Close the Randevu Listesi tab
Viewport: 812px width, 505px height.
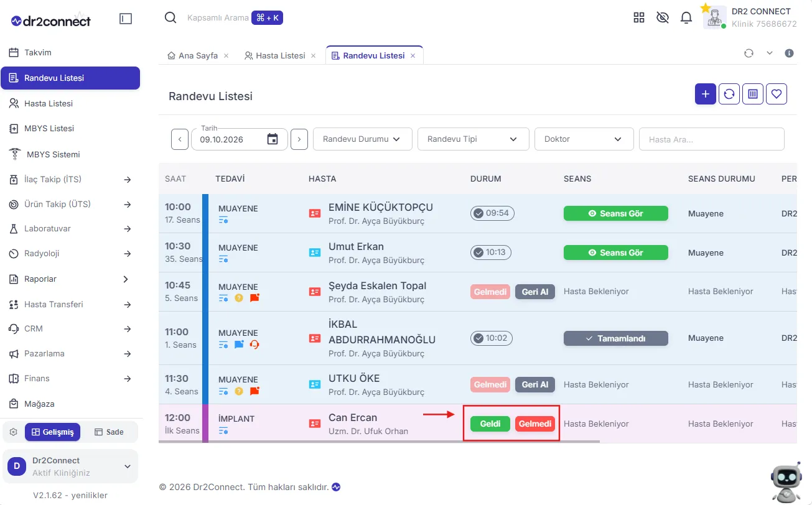(413, 55)
